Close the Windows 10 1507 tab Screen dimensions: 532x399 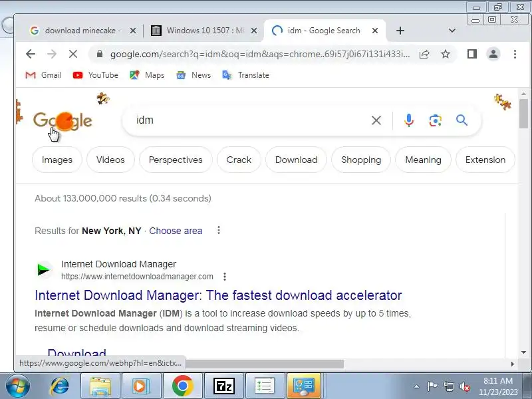click(254, 31)
